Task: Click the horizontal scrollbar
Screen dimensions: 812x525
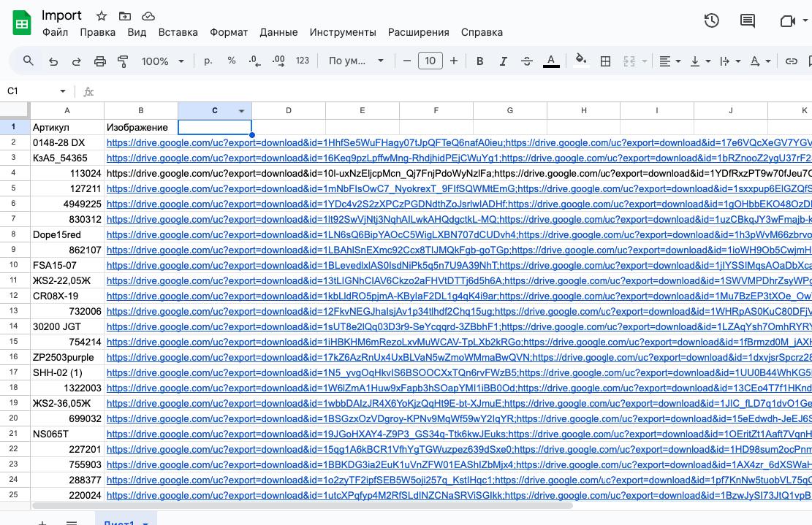Action: [303, 505]
